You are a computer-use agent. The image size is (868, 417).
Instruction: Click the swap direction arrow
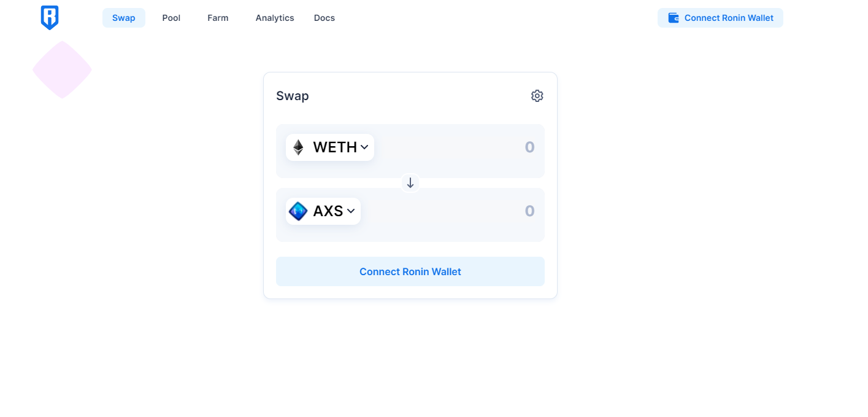pyautogui.click(x=410, y=183)
